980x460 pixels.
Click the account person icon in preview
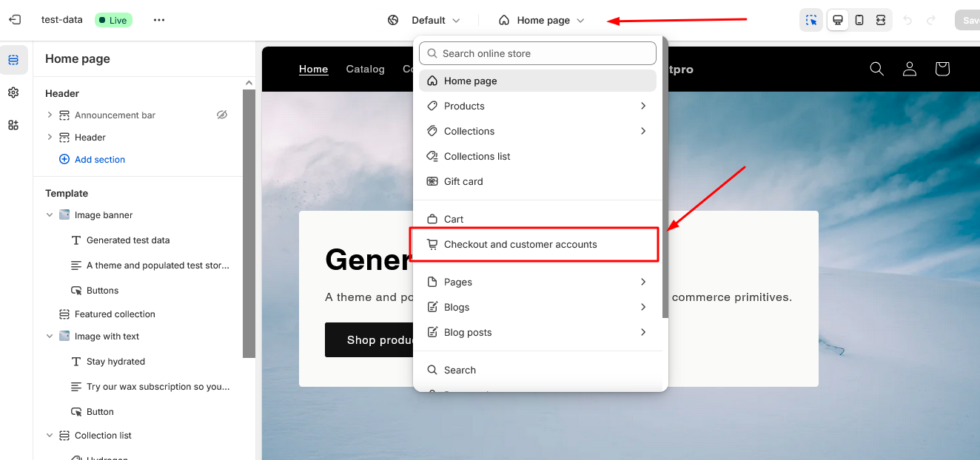click(x=910, y=69)
